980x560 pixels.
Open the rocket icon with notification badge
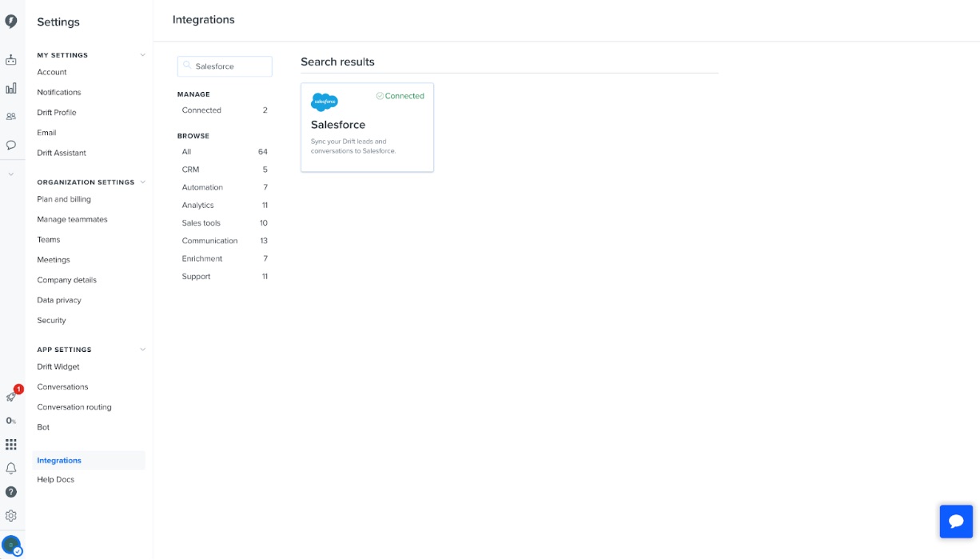pos(11,397)
